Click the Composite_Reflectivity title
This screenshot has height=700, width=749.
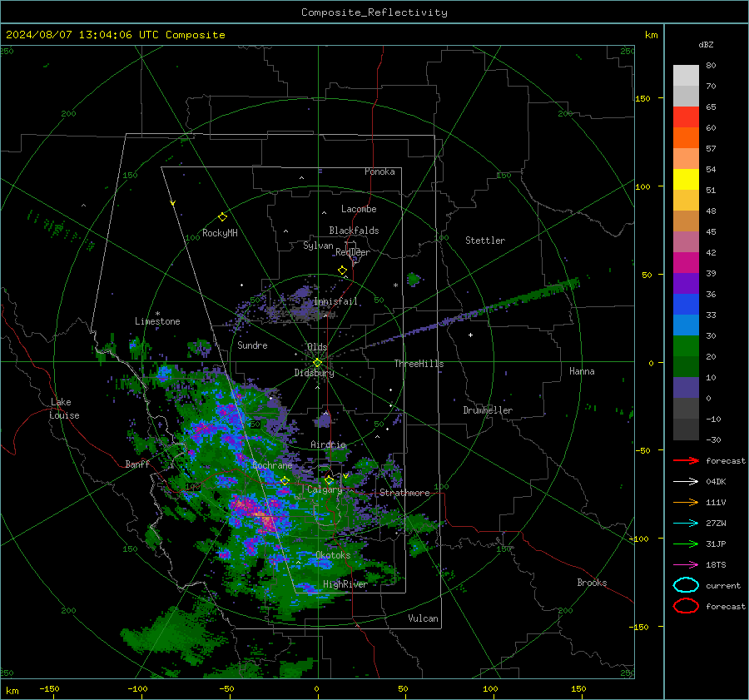(x=374, y=12)
